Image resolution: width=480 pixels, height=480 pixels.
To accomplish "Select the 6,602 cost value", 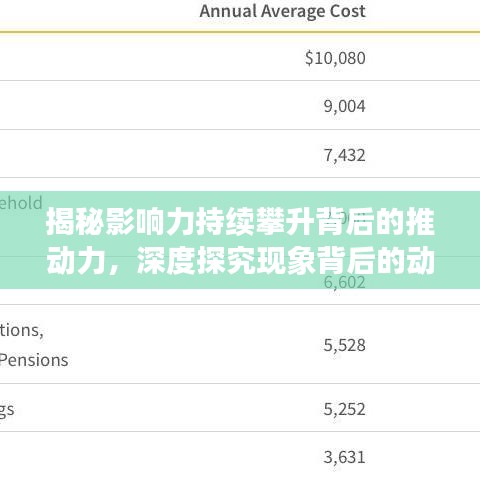I will click(x=345, y=282).
